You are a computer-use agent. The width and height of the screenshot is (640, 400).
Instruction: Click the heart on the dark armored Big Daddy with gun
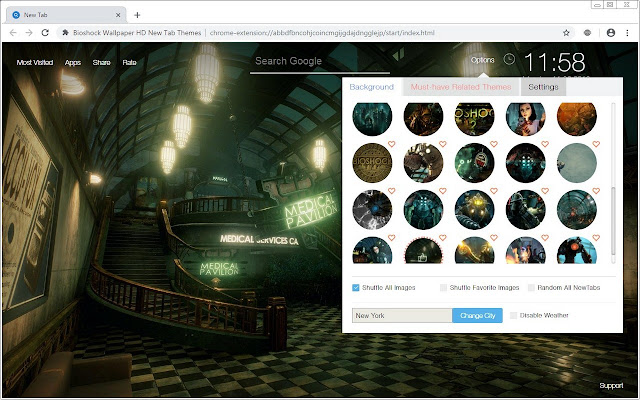point(544,191)
